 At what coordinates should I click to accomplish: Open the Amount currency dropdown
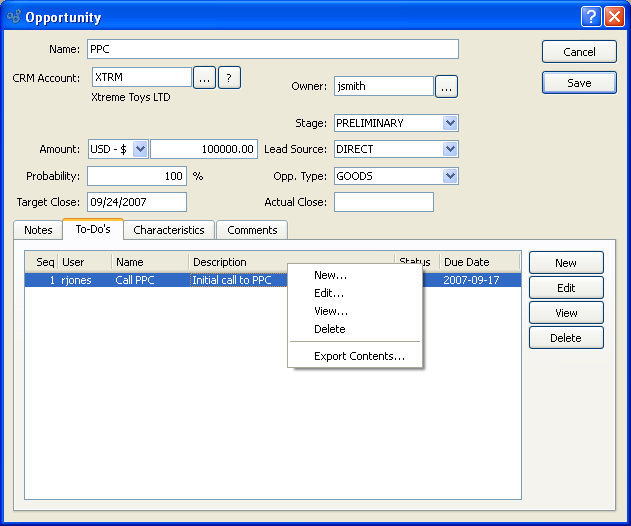(x=139, y=149)
